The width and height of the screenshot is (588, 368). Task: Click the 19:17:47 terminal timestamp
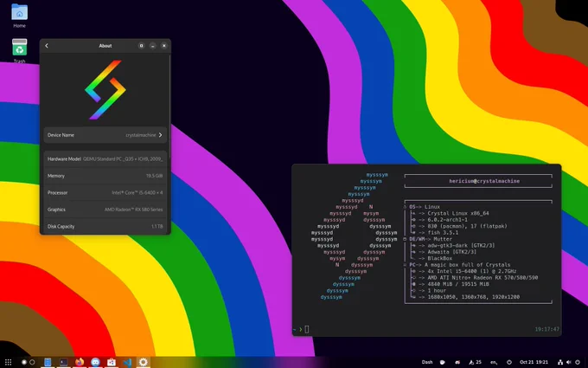pyautogui.click(x=546, y=329)
